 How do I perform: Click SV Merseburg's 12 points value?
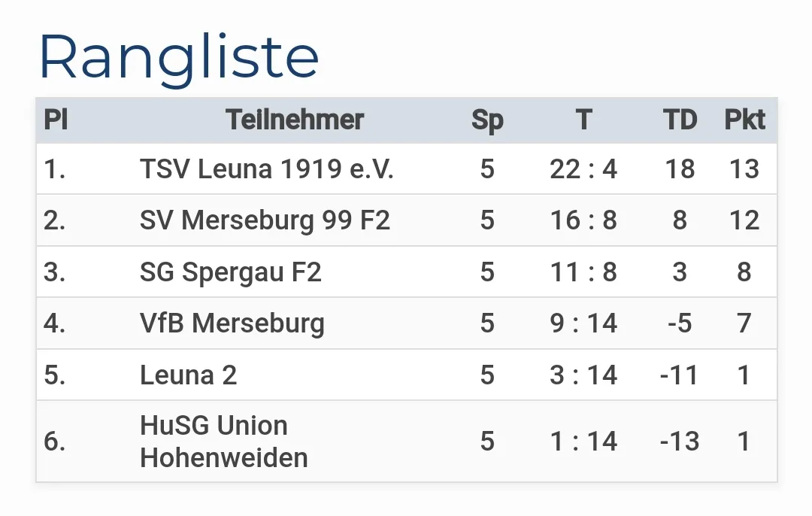[744, 220]
